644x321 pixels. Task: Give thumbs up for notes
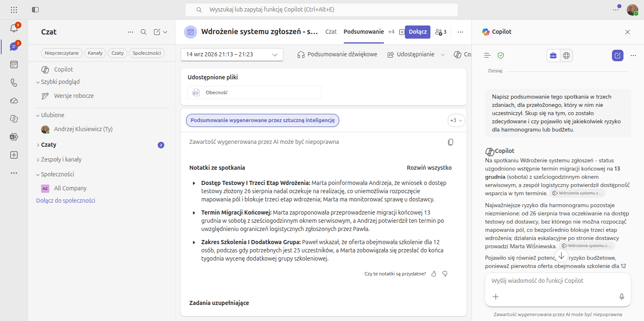coord(434,274)
